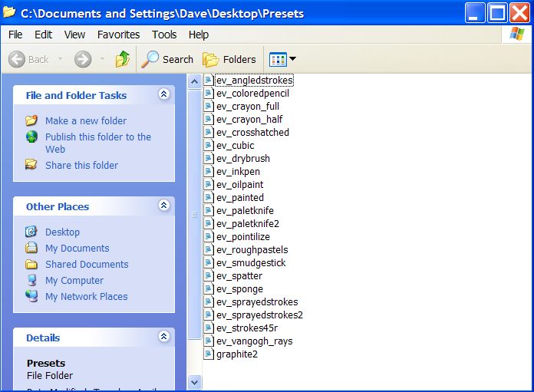Select the ev_strokes45r file name

coord(247,328)
